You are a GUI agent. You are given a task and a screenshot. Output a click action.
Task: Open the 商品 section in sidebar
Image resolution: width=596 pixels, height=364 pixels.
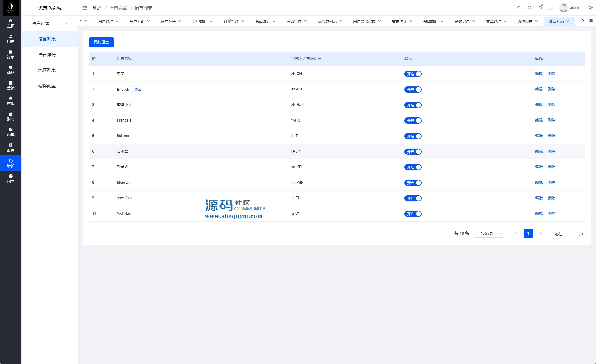coord(11,70)
